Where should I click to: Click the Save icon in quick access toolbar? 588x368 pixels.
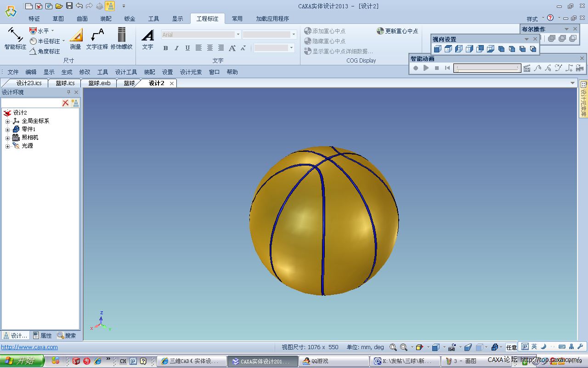69,6
